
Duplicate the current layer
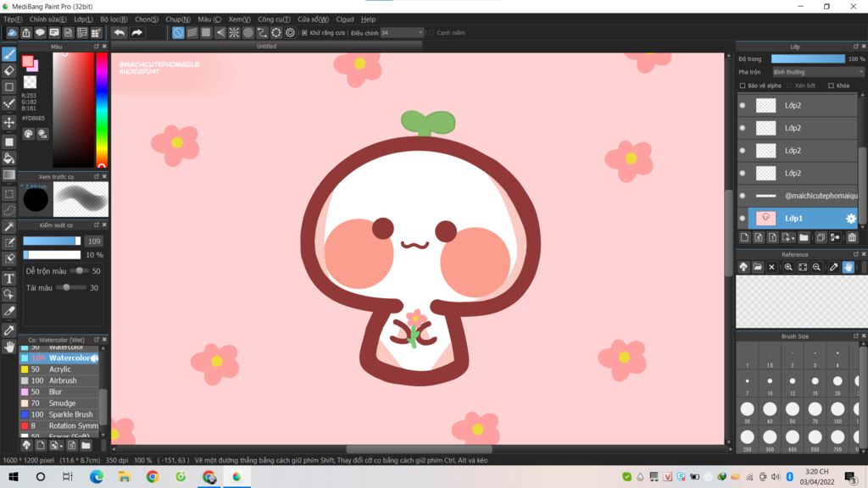click(821, 237)
